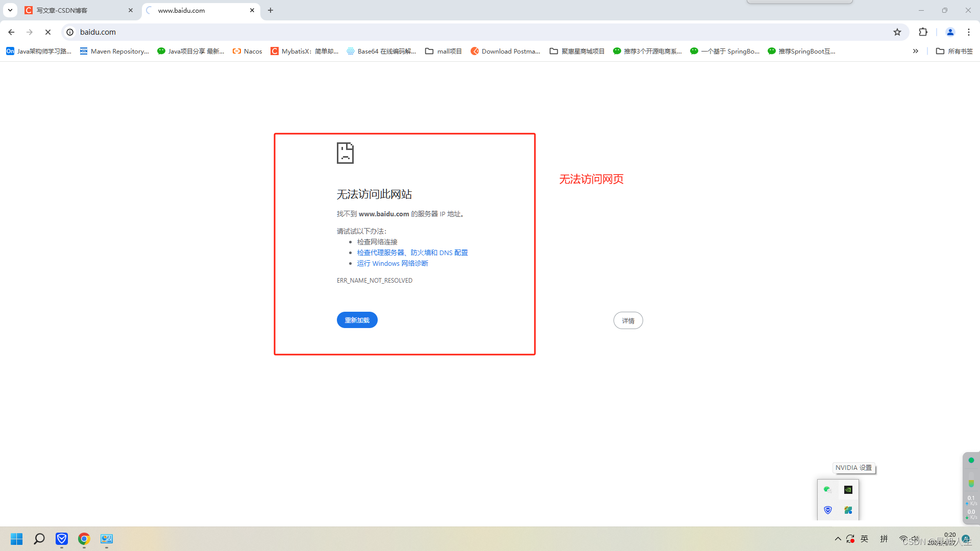The image size is (980, 551).
Task: View site information icon
Action: tap(70, 32)
